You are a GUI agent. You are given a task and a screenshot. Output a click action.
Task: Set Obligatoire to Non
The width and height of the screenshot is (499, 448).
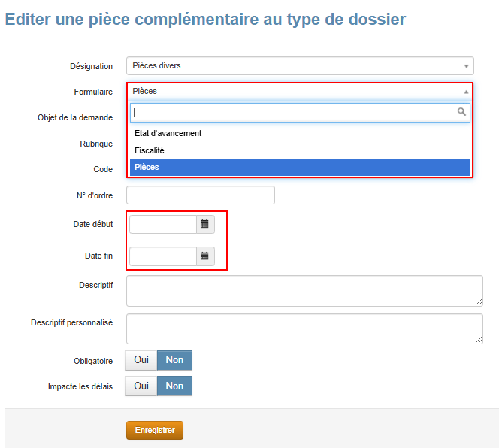[174, 360]
